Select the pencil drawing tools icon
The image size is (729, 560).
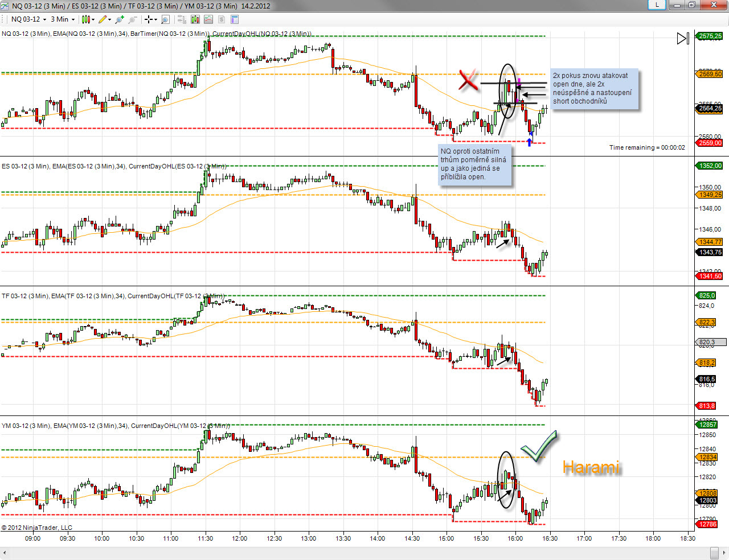coord(103,19)
